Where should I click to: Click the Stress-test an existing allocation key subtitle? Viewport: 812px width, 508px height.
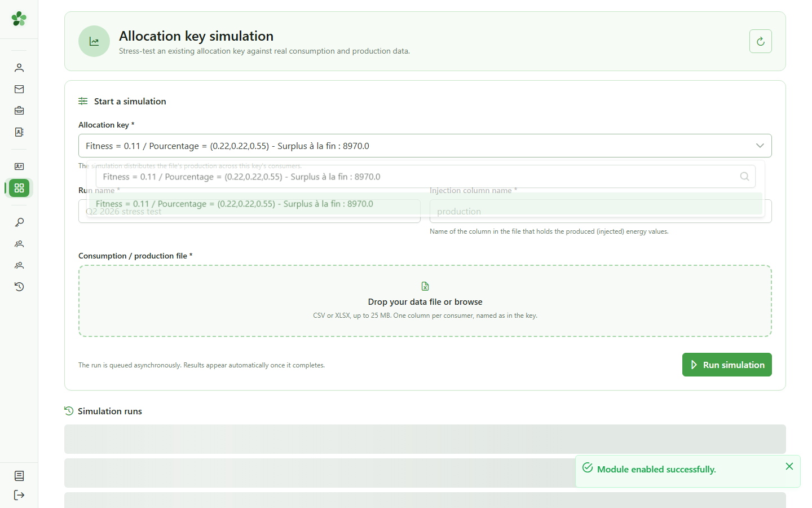[x=264, y=51]
